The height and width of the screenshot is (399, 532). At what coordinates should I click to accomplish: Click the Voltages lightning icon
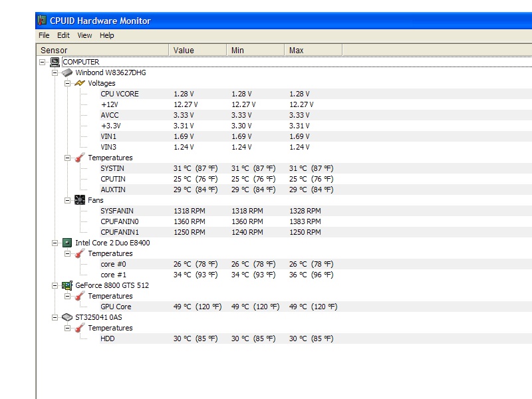tap(80, 83)
